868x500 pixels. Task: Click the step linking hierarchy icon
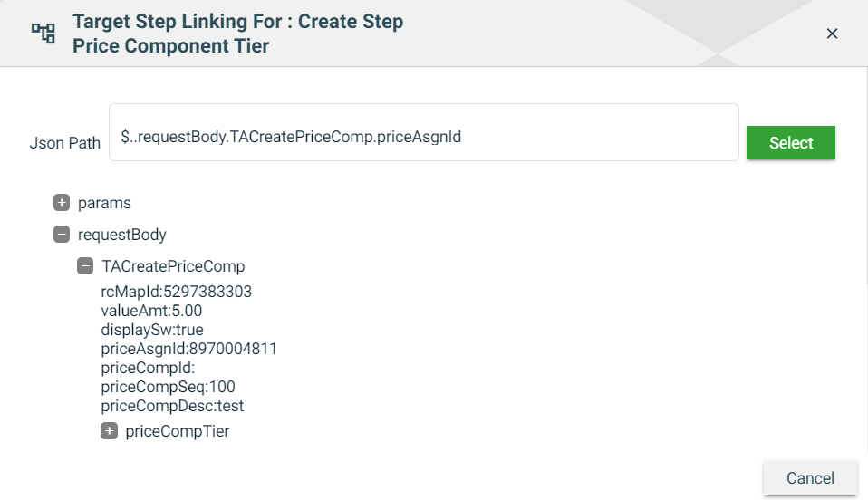pos(43,34)
